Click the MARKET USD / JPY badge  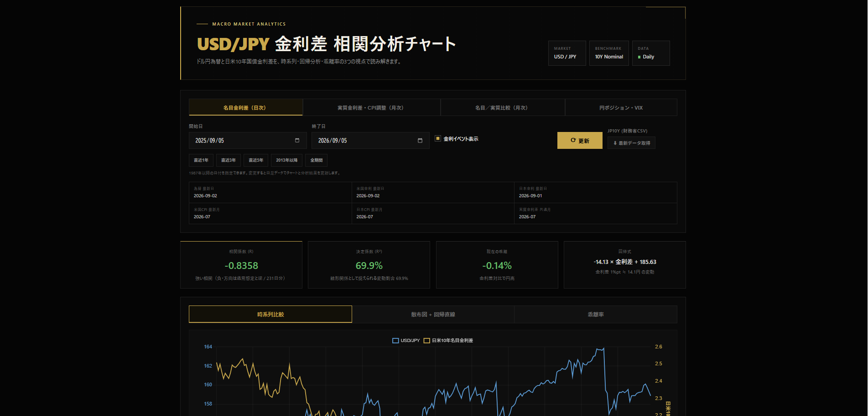coord(567,53)
